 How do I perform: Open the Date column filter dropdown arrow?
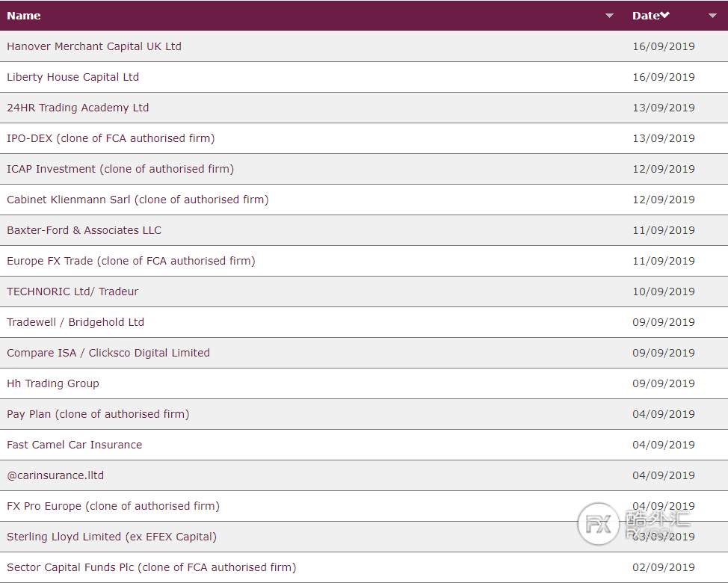pos(712,16)
